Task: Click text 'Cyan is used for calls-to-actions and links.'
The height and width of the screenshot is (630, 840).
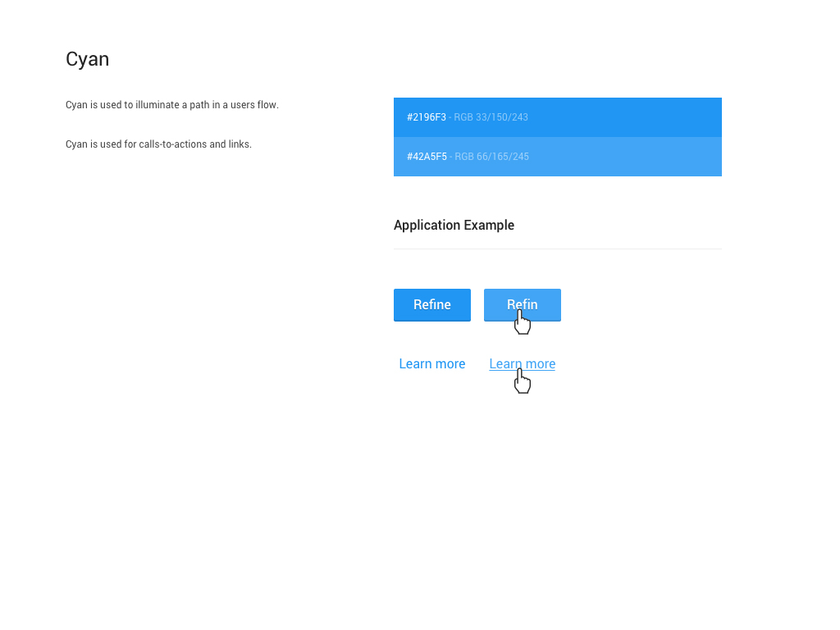Action: 158,144
